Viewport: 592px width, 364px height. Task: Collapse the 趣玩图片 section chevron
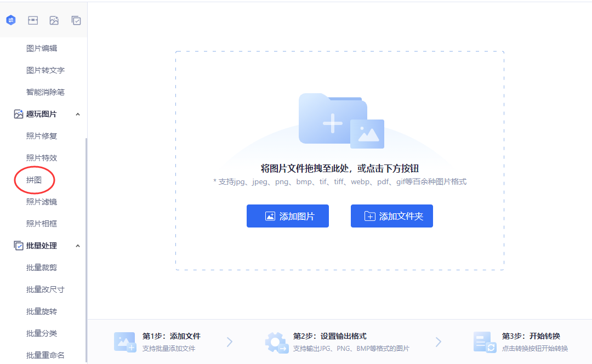tap(78, 114)
